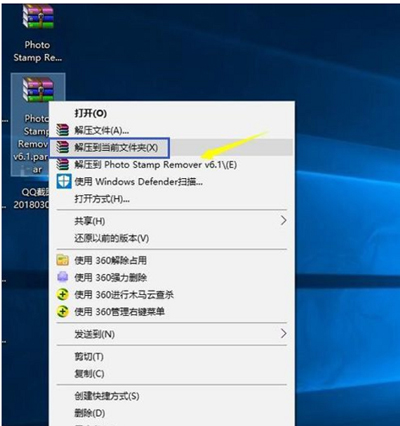This screenshot has height=426, width=400.
Task: Choose 使用 Windows Defender扫描...
Action: coord(171,182)
